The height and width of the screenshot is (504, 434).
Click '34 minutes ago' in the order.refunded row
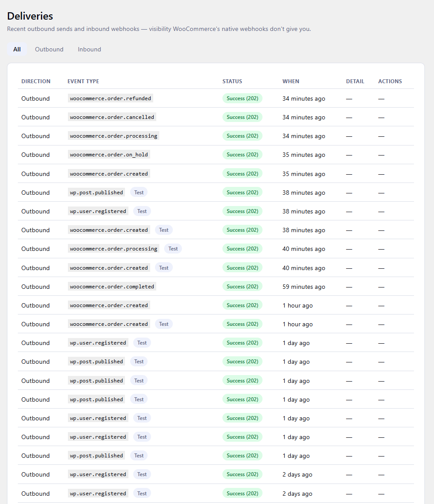[x=304, y=99]
